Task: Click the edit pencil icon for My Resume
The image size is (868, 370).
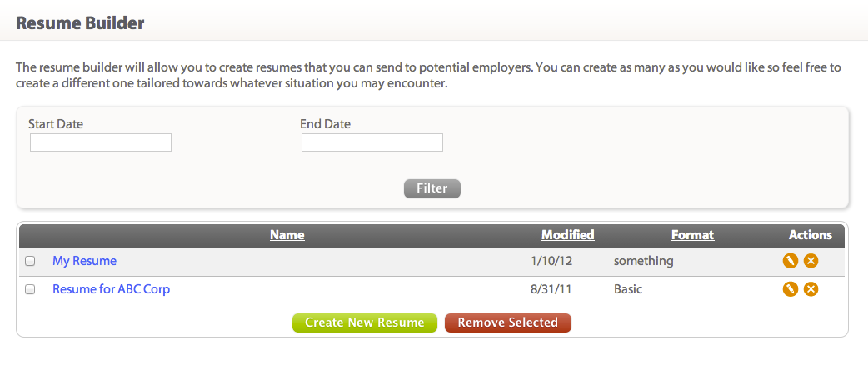Action: click(791, 261)
